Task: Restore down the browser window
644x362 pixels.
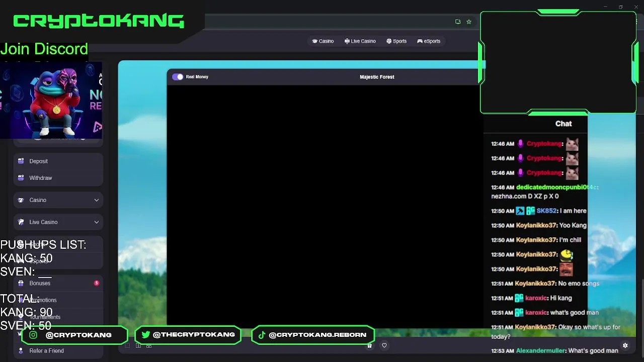Action: 620,7
